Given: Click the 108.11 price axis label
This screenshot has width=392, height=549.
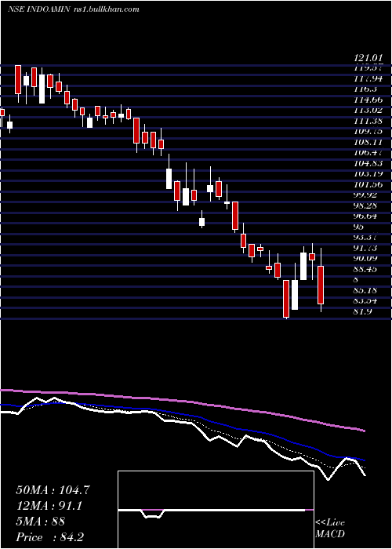Looking at the screenshot, I should pyautogui.click(x=368, y=143).
